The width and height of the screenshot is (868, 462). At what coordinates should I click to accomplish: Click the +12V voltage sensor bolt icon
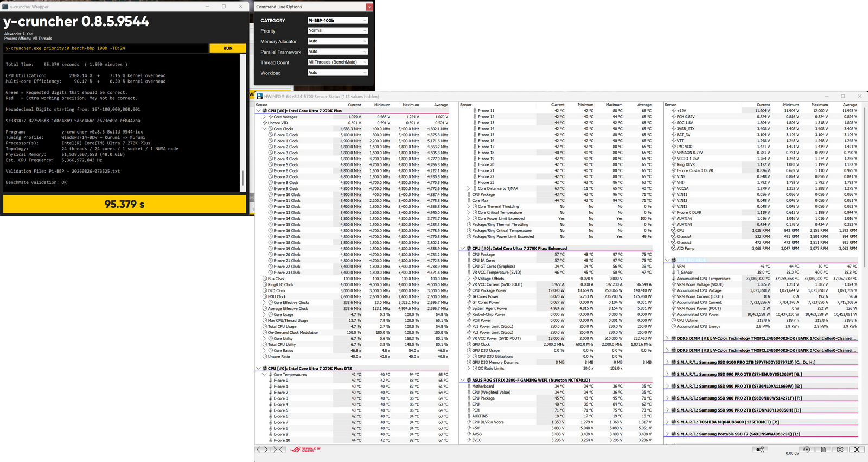click(673, 111)
